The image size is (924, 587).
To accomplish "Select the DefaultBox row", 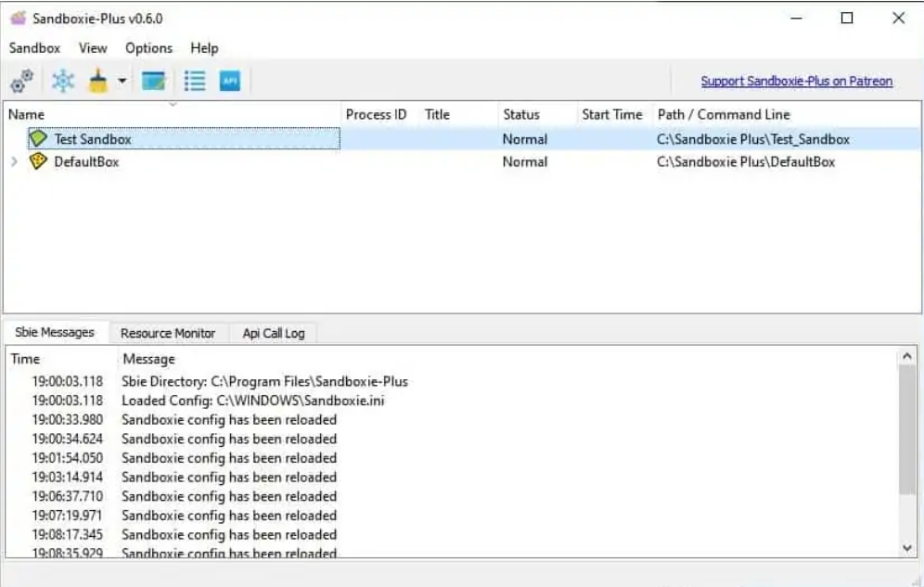I will click(x=462, y=161).
